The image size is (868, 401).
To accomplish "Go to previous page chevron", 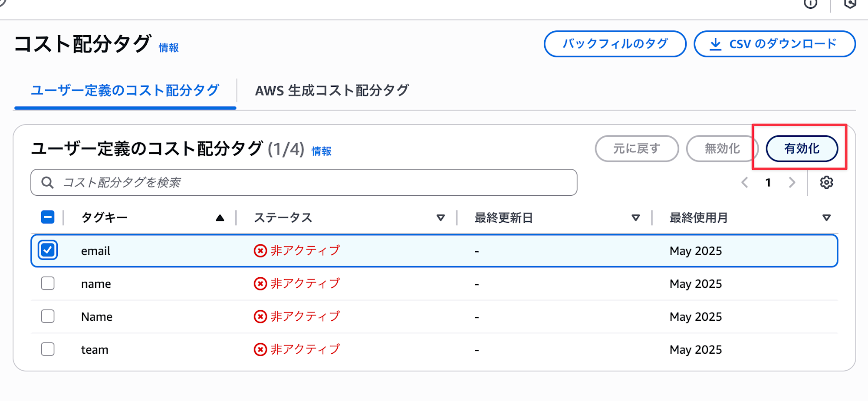I will coord(745,183).
